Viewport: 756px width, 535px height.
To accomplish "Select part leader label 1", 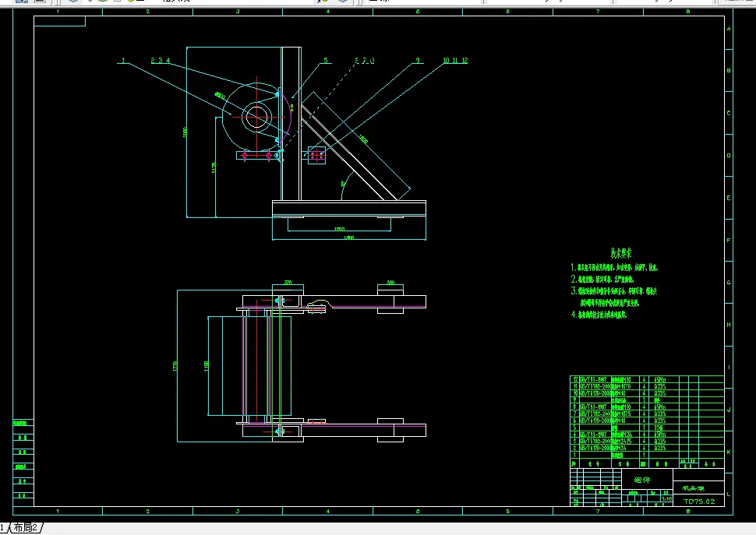I will tap(123, 61).
